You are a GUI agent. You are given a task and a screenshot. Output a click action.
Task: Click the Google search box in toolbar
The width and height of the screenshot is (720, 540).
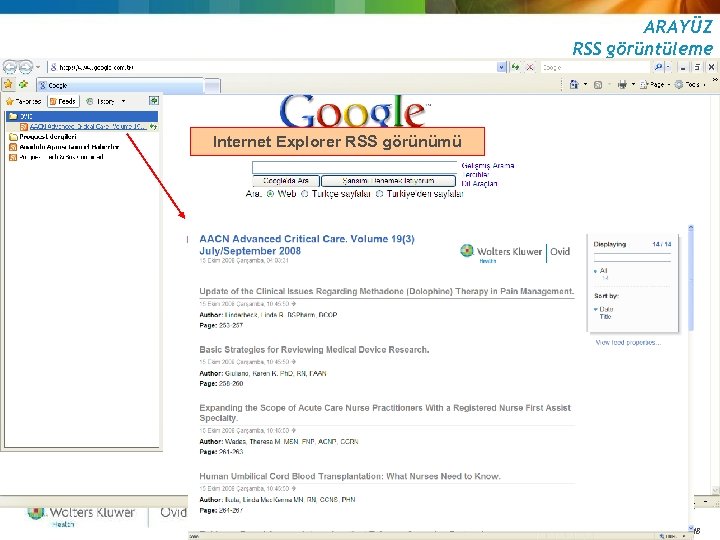coord(595,67)
